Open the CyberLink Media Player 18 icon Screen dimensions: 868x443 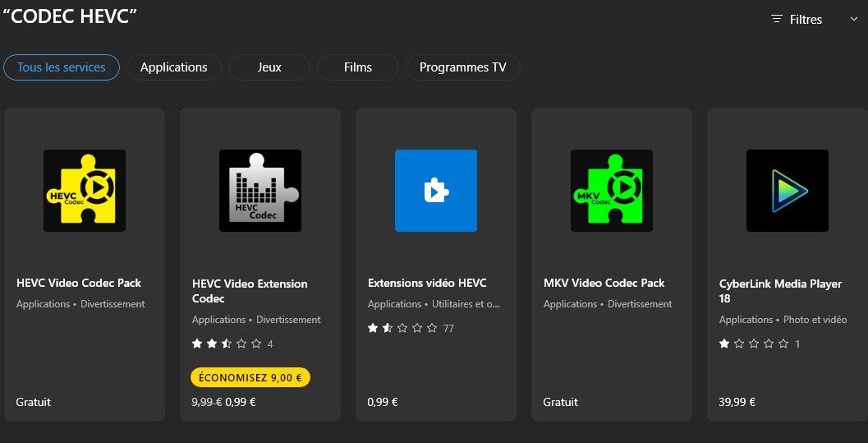point(788,191)
